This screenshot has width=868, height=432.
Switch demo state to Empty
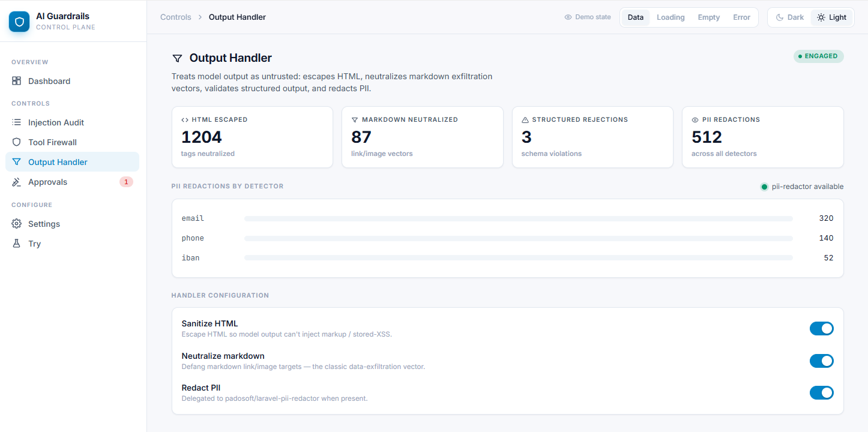(x=709, y=17)
